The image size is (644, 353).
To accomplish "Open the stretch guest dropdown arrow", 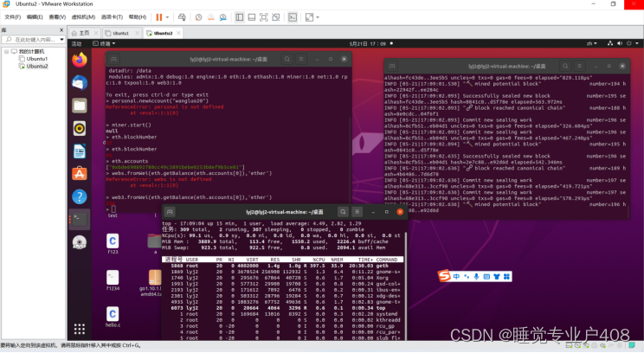I will [x=318, y=17].
